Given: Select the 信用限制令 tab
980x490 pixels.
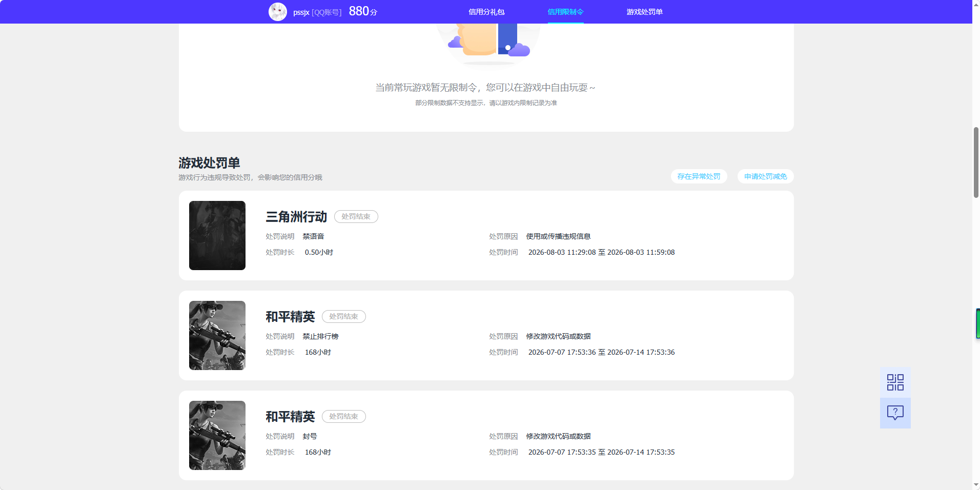Looking at the screenshot, I should [x=565, y=12].
